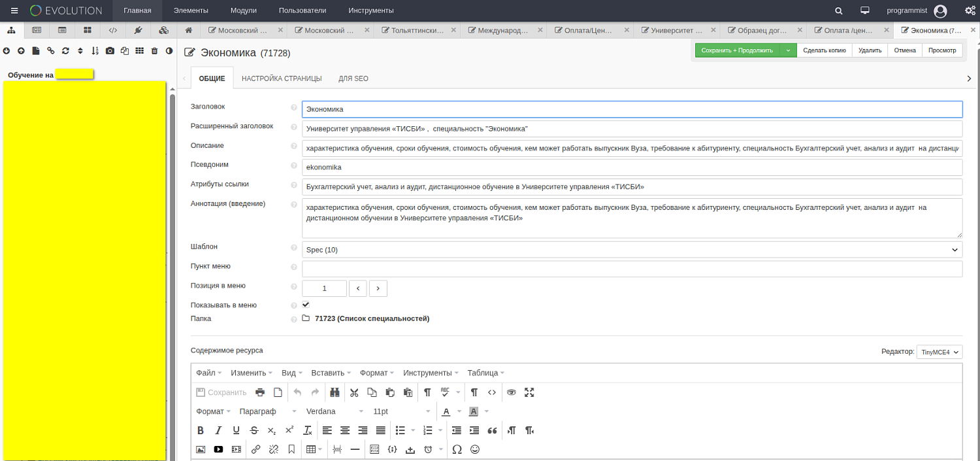Insert a special character with Omega icon
Screen dimensions: 980x461
[457, 449]
